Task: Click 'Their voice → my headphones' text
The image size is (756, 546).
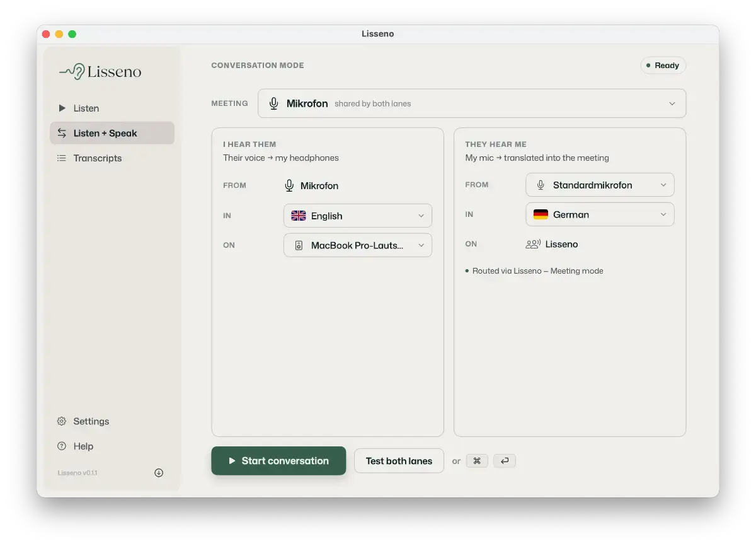Action: 281,158
